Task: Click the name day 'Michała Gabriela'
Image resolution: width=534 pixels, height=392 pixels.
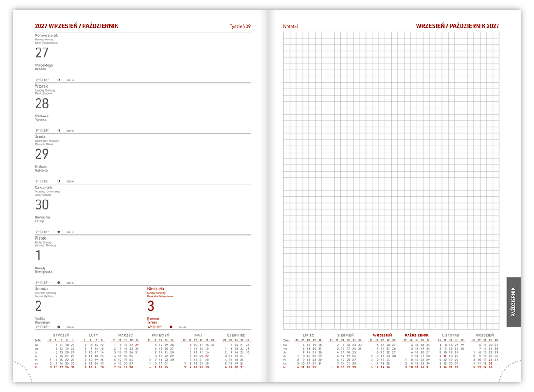Action: 41,168
